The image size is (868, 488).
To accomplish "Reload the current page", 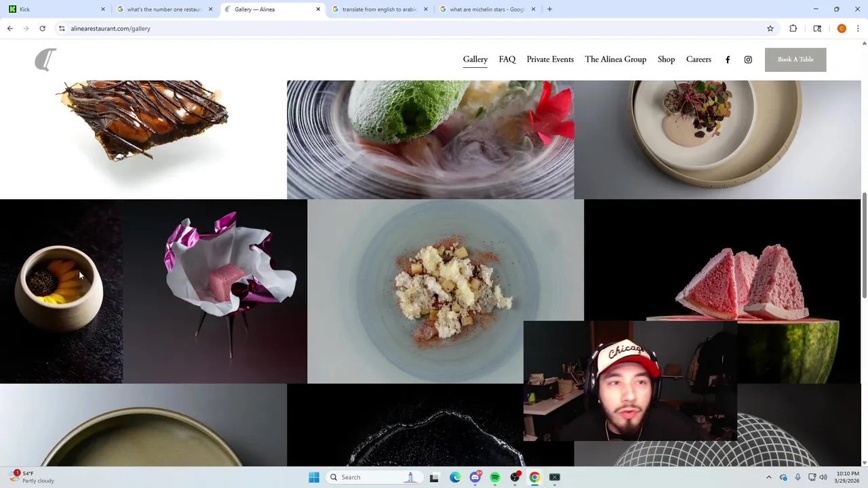I will click(x=42, y=28).
